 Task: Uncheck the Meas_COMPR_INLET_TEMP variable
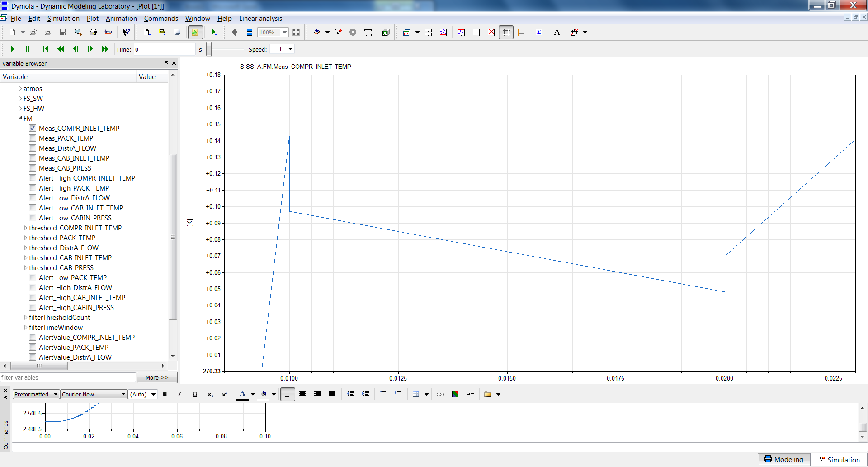[x=33, y=128]
